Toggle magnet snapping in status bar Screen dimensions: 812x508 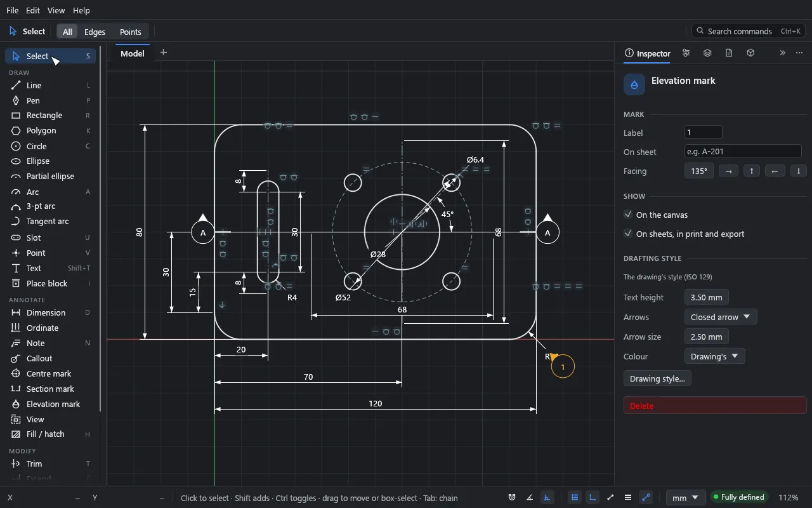pyautogui.click(x=512, y=498)
